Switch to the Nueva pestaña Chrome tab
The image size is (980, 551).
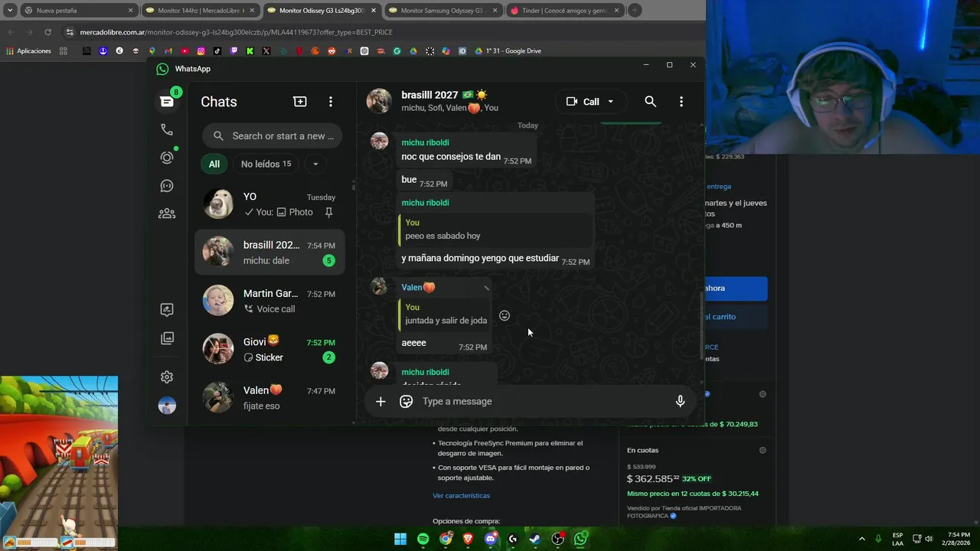77,11
